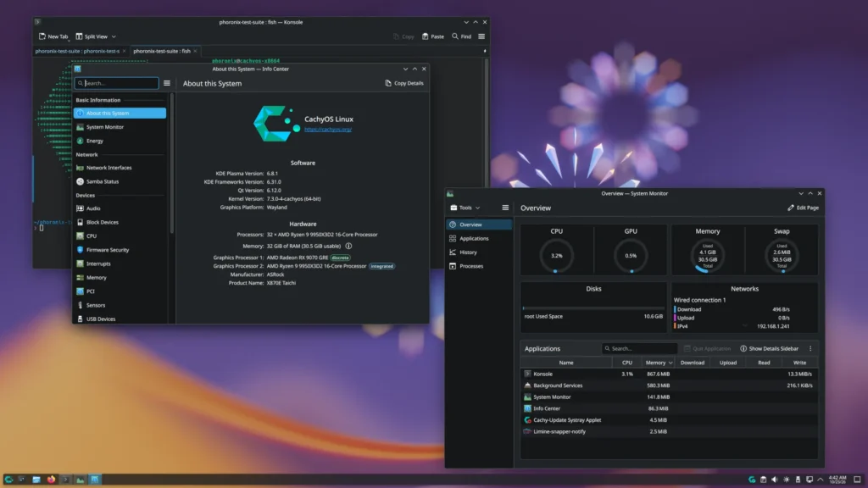Open Tools dropdown in System Monitor
Screen dimensions: 868x488
click(465, 208)
